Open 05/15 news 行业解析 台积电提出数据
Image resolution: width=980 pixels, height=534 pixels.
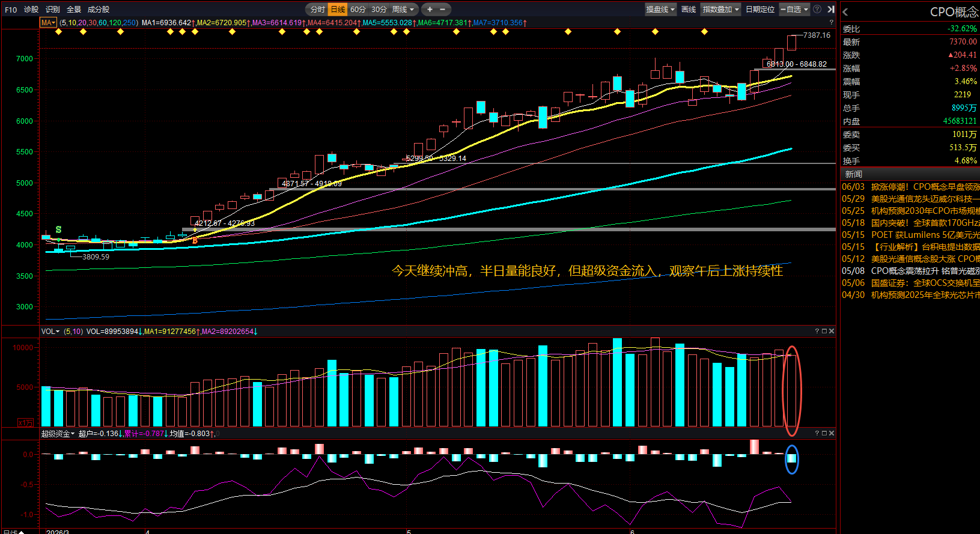pyautogui.click(x=910, y=247)
